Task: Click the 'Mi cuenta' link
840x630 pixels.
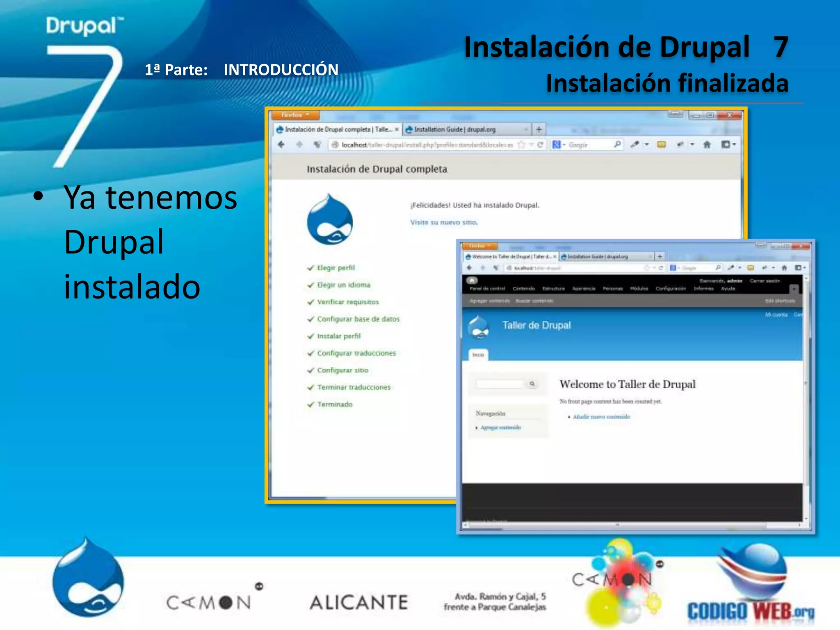Action: click(x=776, y=315)
